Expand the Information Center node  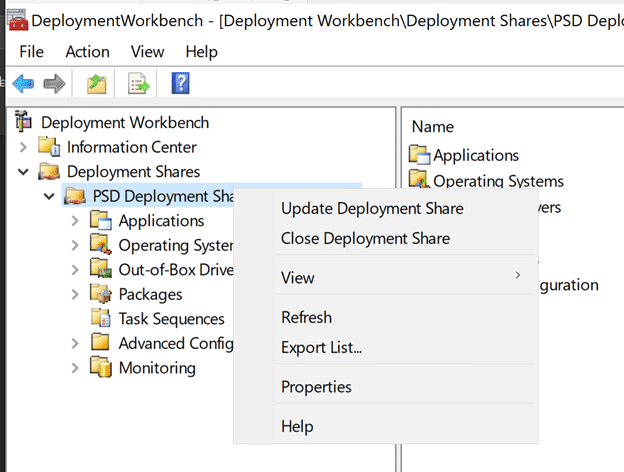click(x=23, y=147)
